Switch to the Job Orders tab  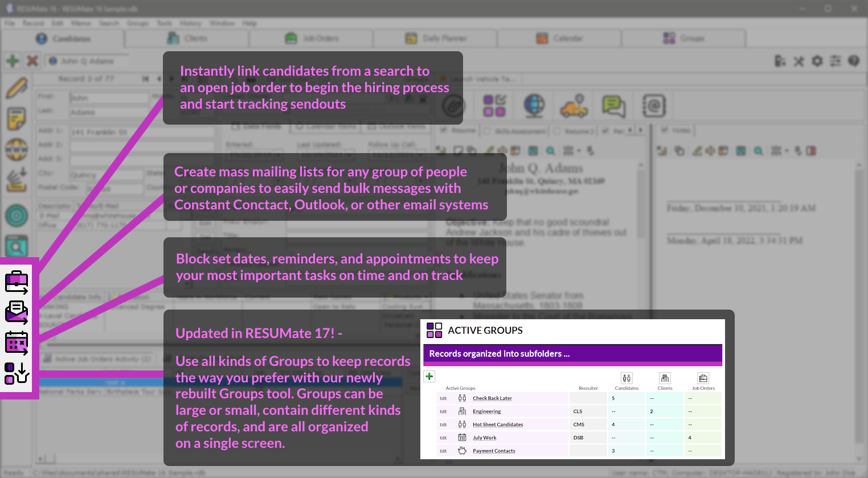[312, 38]
